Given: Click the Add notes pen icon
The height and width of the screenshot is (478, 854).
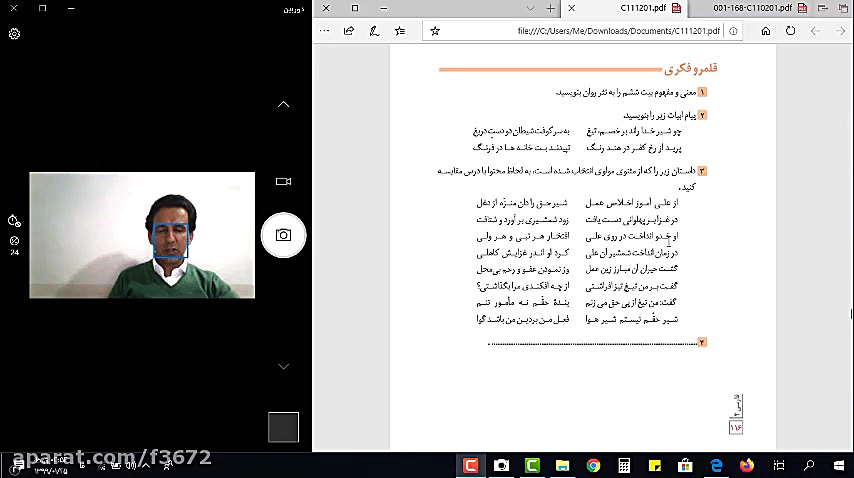Looking at the screenshot, I should coord(374,31).
